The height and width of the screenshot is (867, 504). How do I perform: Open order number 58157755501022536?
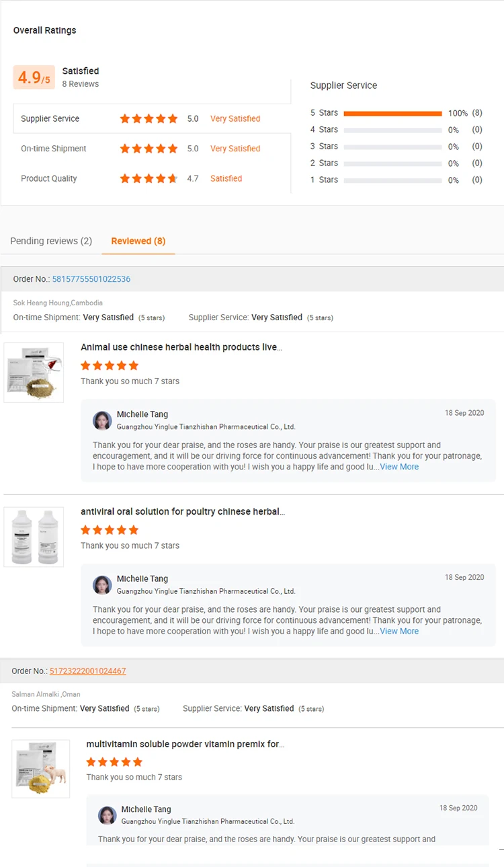(x=91, y=279)
